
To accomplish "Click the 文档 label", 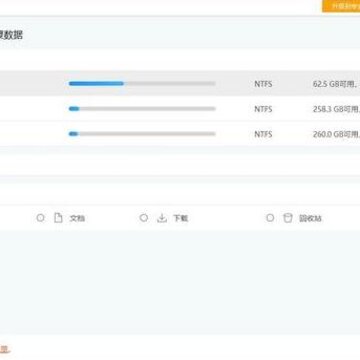I will click(x=77, y=219).
